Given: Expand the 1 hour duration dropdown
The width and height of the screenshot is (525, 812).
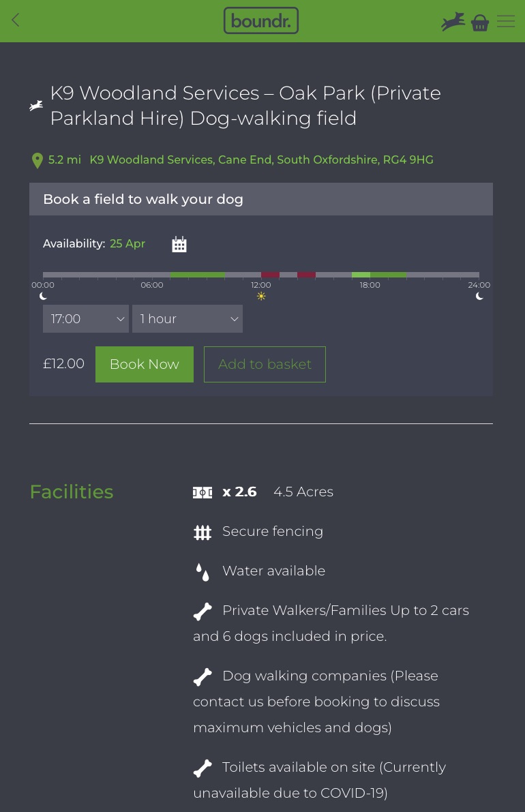Looking at the screenshot, I should [187, 319].
